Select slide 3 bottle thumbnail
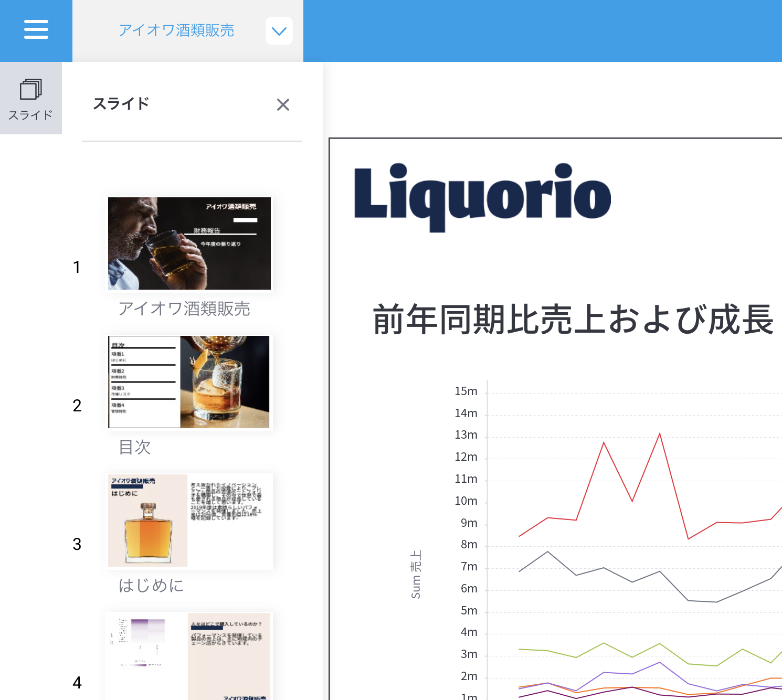Viewport: 782px width, 700px height. click(189, 521)
